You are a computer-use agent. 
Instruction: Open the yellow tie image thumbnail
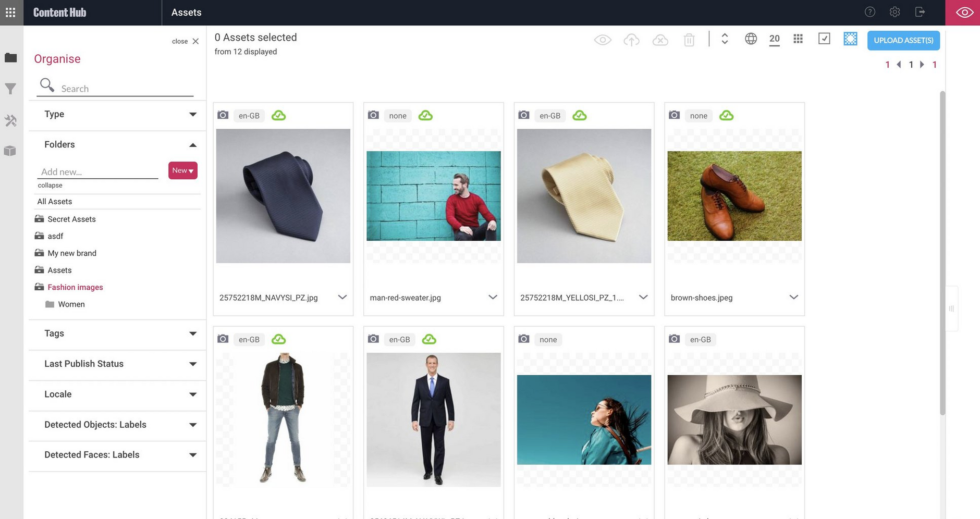[x=584, y=196]
